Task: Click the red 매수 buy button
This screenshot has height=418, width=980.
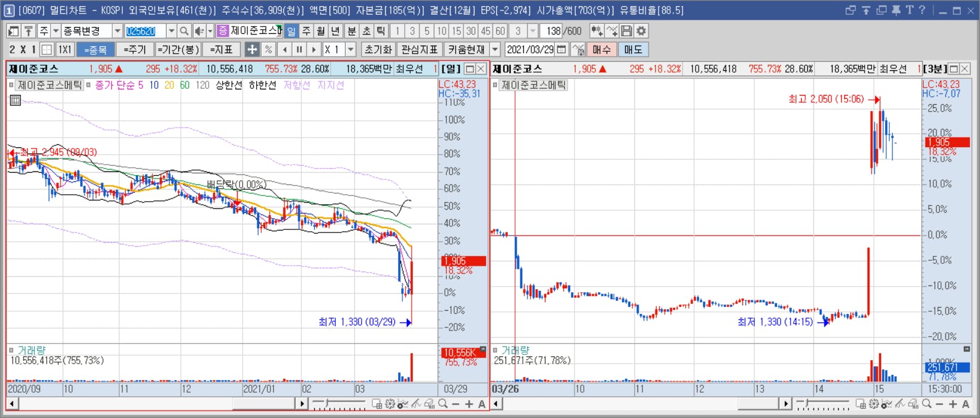Action: pyautogui.click(x=601, y=49)
